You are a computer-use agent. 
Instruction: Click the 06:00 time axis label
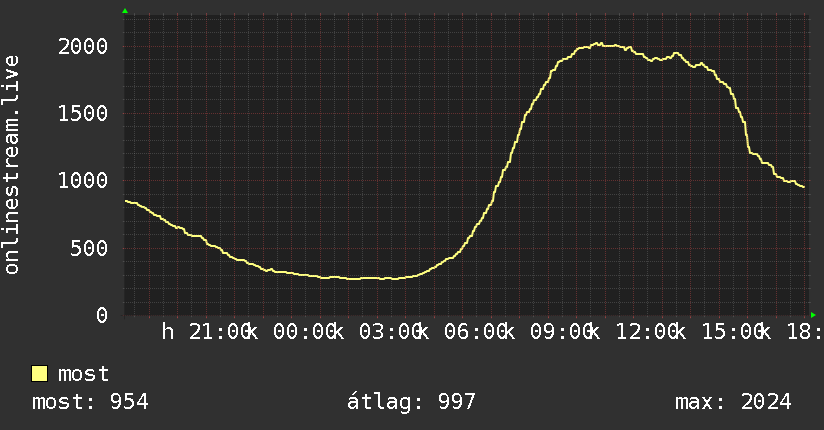(x=476, y=332)
